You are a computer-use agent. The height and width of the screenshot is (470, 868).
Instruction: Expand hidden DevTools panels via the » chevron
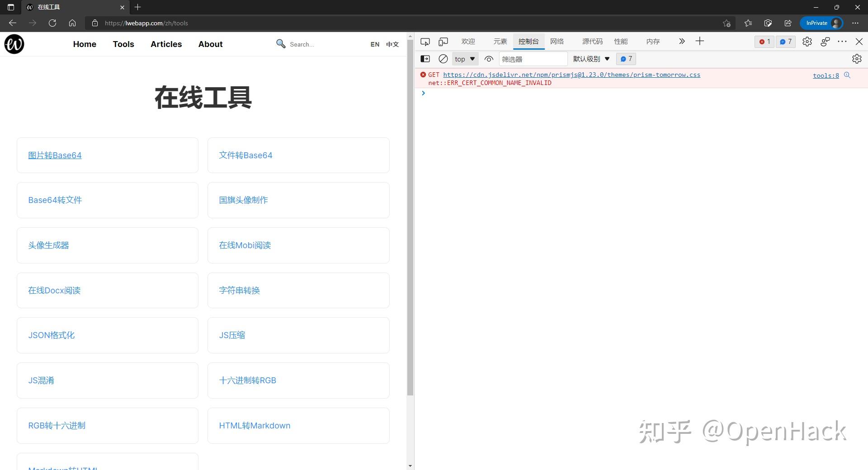pyautogui.click(x=681, y=41)
